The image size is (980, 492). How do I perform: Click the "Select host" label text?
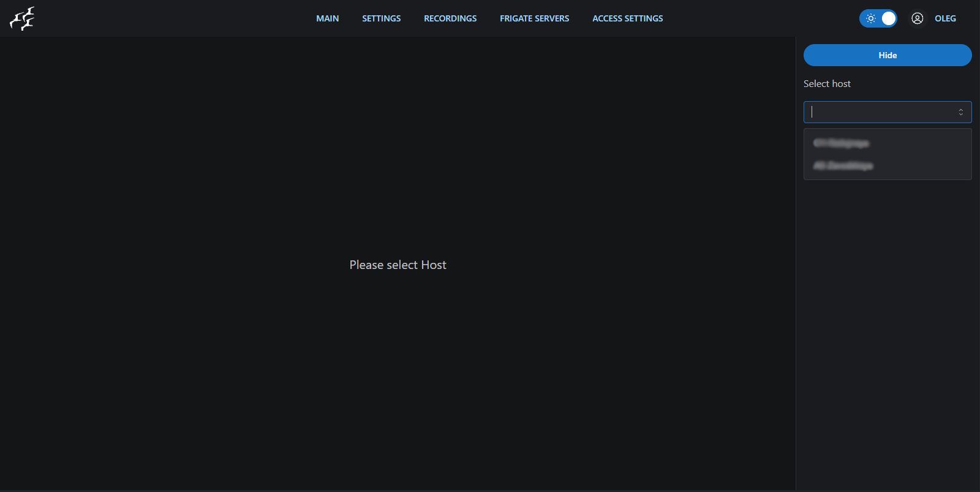tap(827, 84)
